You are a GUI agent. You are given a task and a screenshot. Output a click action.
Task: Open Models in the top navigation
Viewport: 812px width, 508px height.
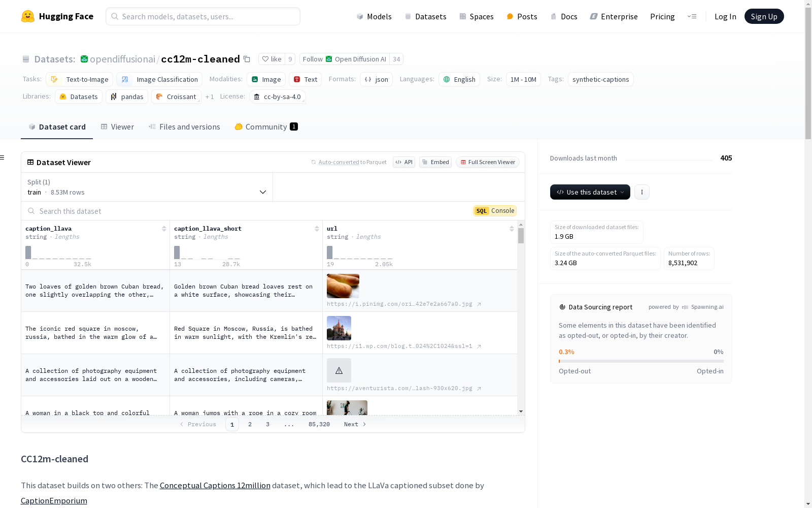(x=374, y=16)
